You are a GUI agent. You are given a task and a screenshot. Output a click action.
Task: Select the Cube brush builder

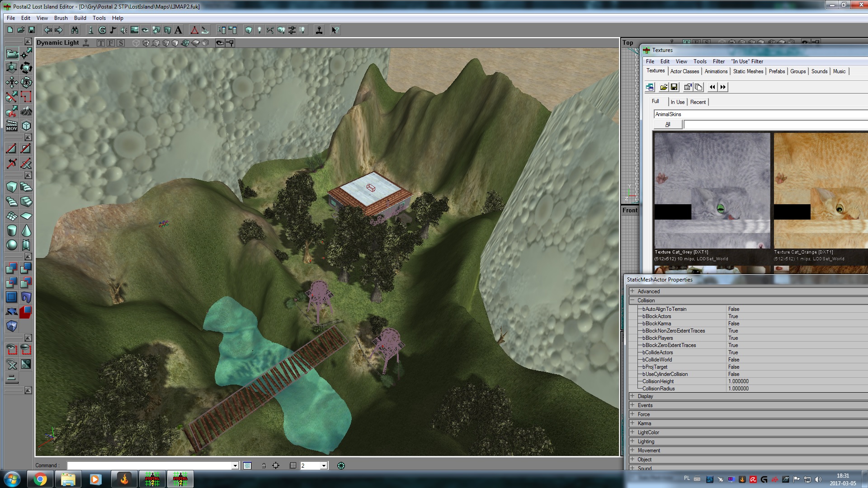point(12,187)
